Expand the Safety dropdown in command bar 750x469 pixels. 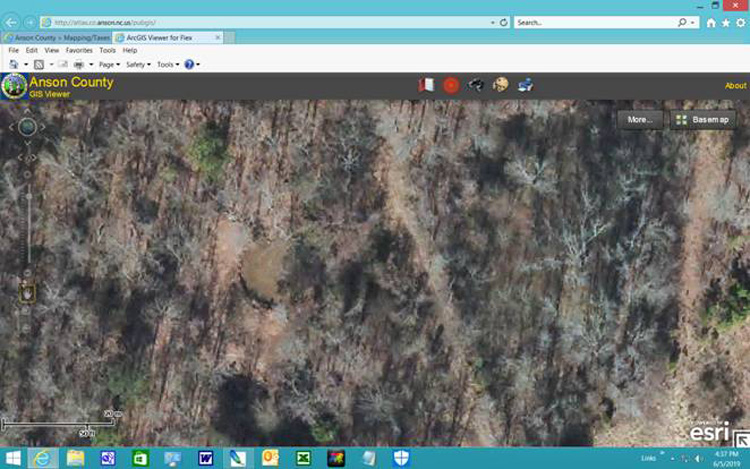138,65
